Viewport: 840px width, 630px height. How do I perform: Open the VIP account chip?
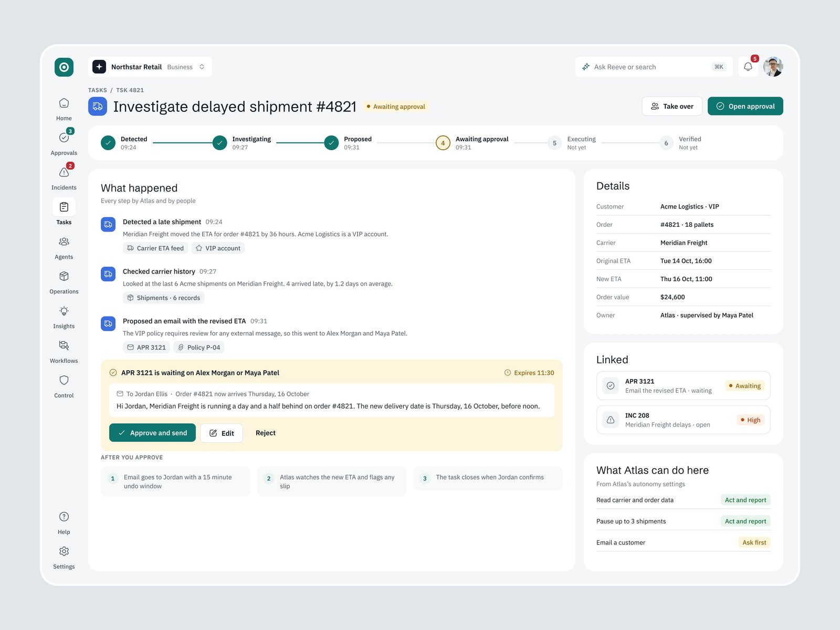click(x=218, y=248)
